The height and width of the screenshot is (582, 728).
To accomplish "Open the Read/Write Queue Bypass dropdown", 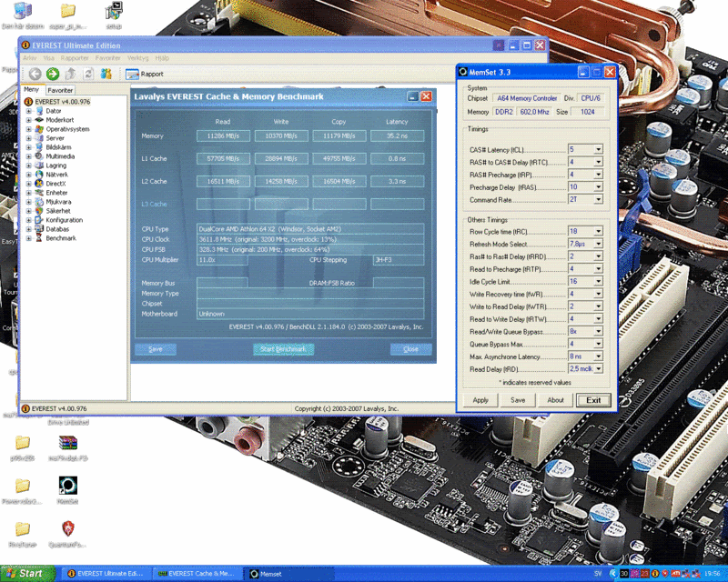I will pyautogui.click(x=598, y=331).
